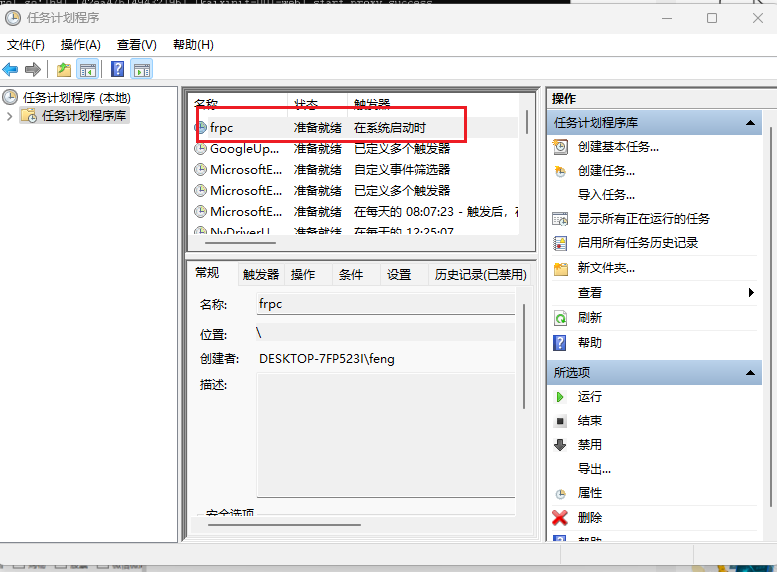This screenshot has width=777, height=572.
Task: Click the 在系统启动时 trigger cell
Action: tap(390, 128)
